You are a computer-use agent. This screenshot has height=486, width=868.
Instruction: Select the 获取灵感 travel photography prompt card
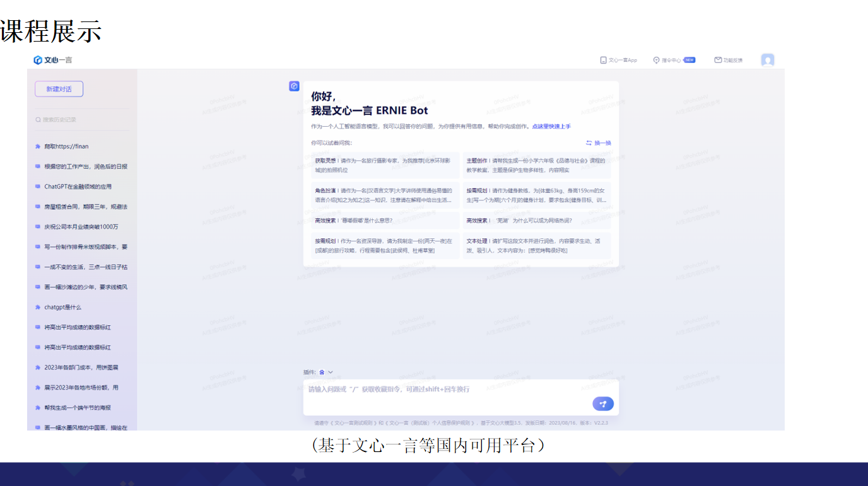[385, 165]
